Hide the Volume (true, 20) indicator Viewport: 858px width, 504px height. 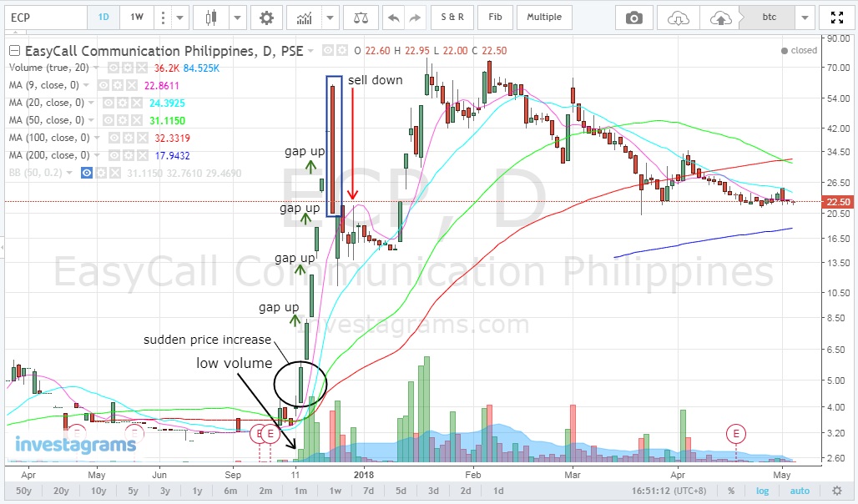tap(113, 68)
